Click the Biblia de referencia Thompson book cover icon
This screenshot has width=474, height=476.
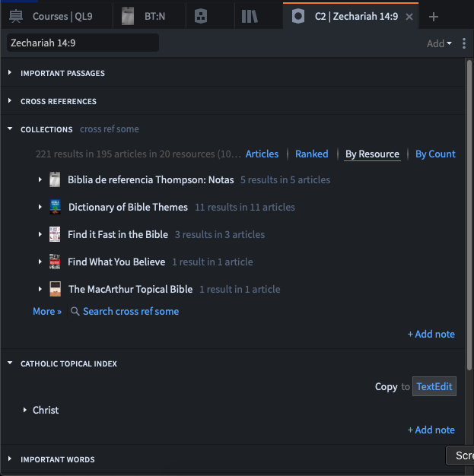[55, 179]
